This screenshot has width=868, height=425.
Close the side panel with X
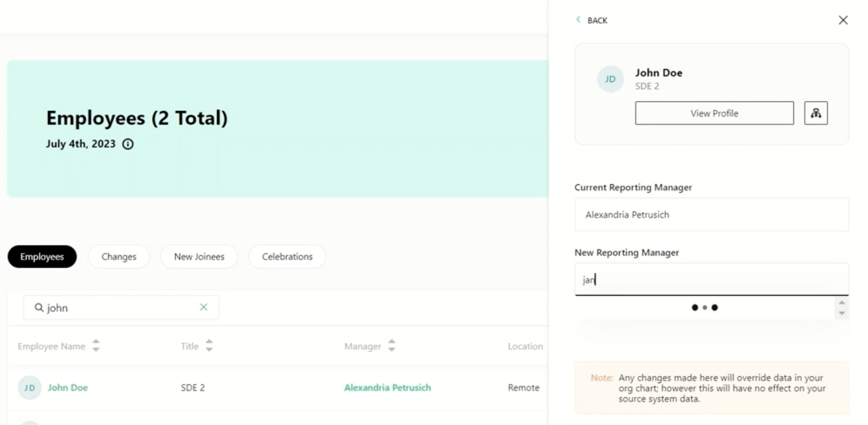coord(843,20)
